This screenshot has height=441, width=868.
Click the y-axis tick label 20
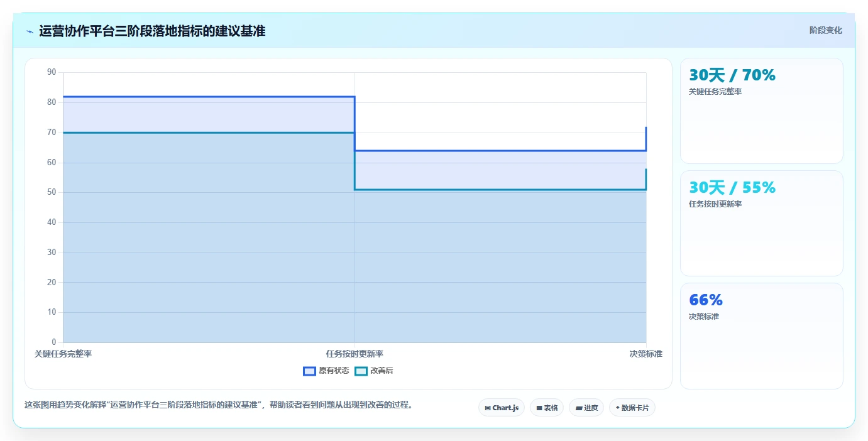point(52,282)
